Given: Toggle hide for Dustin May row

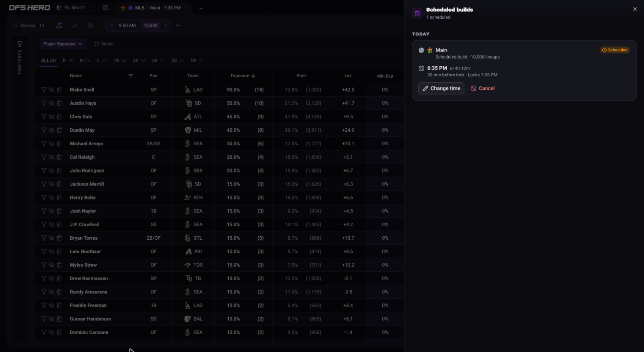Looking at the screenshot, I should (x=52, y=130).
